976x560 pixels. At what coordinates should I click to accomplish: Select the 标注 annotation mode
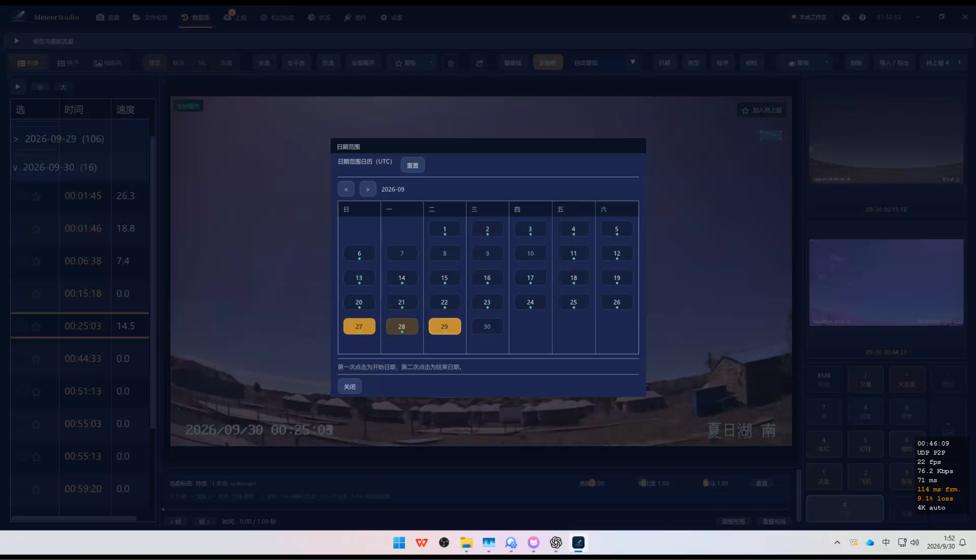click(178, 63)
